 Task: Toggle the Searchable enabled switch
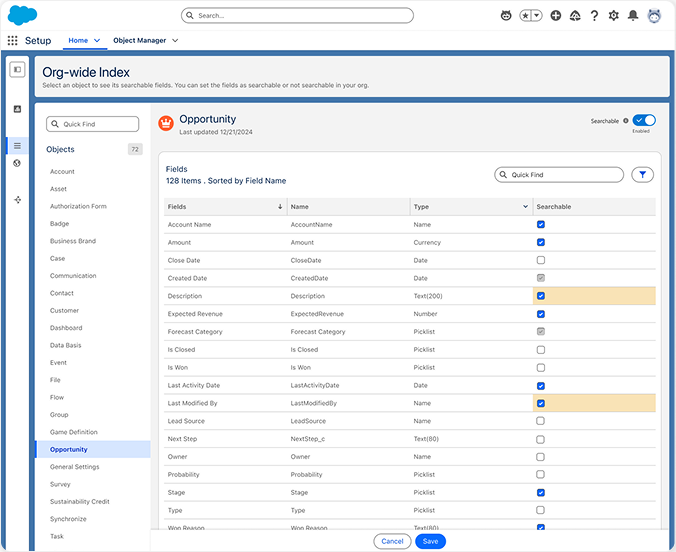[644, 120]
